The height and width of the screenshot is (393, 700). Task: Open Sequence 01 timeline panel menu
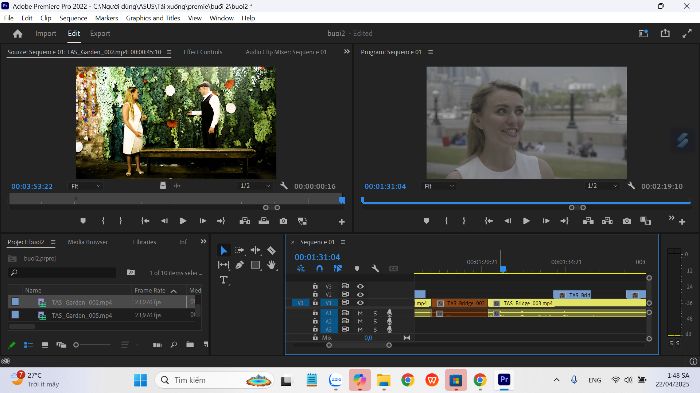(343, 242)
